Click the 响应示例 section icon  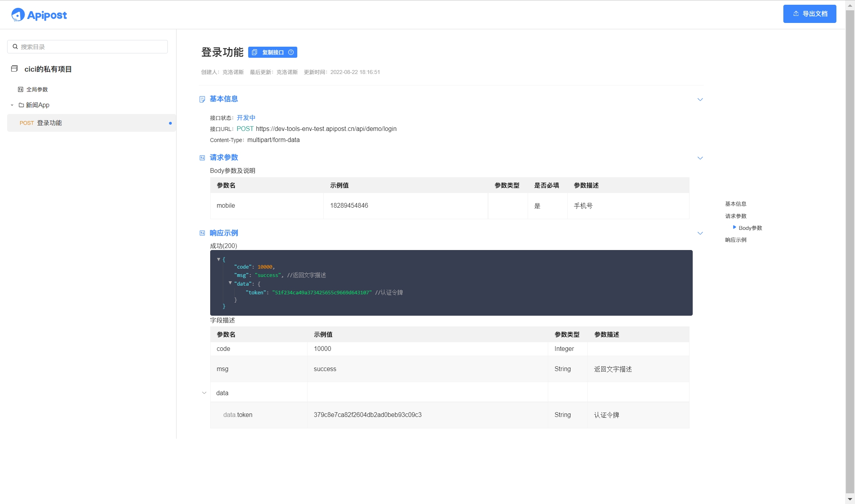[x=202, y=233]
